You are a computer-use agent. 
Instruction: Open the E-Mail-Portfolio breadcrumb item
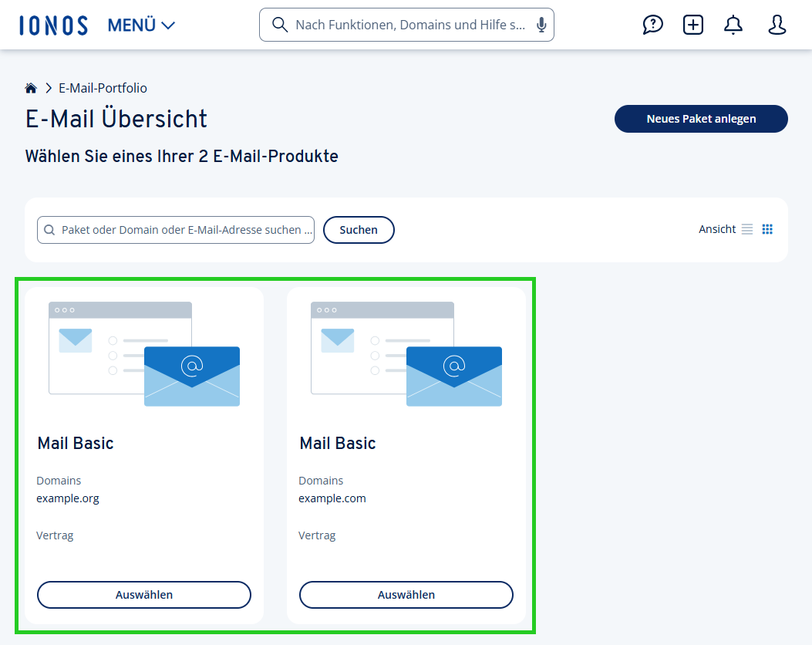click(103, 87)
